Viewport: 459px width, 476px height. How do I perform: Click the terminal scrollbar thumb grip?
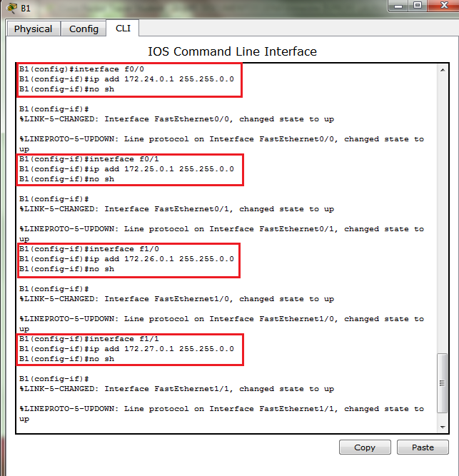coord(443,383)
